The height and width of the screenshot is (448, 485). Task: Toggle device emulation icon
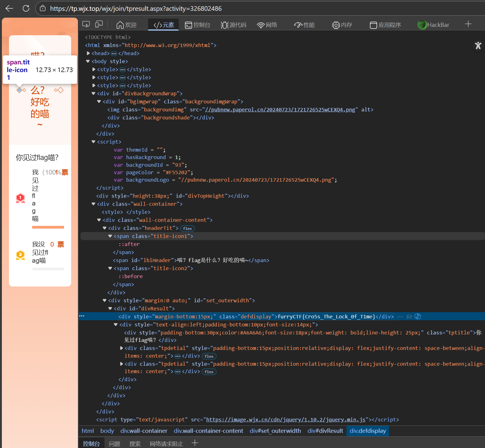tap(99, 24)
